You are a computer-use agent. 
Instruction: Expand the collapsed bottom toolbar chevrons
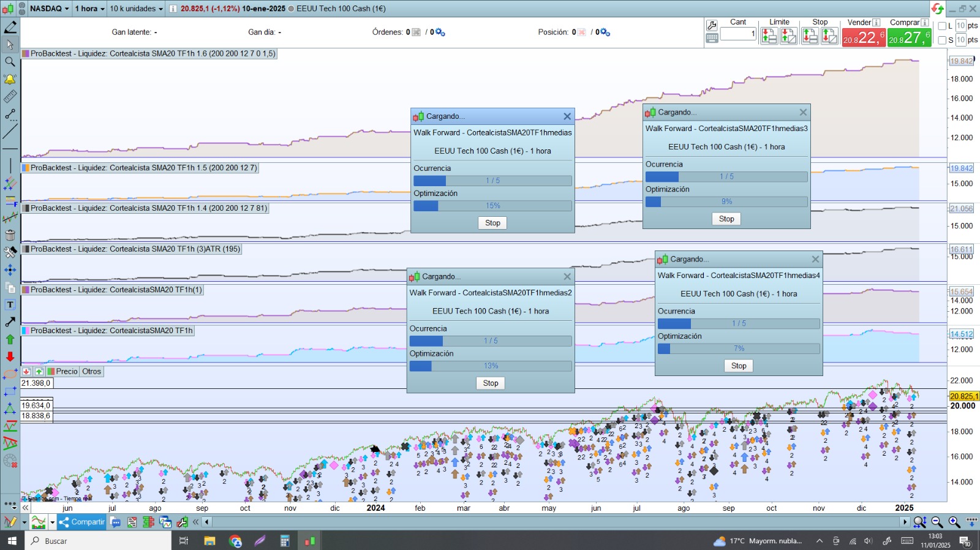point(196,522)
